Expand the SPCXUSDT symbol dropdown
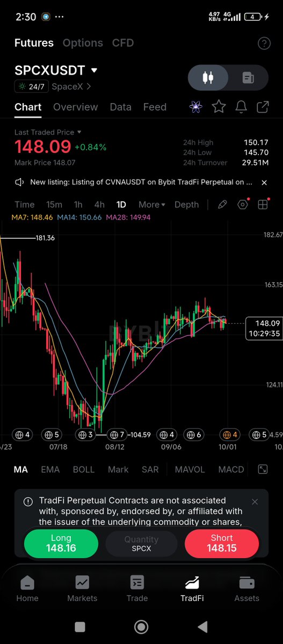 tap(95, 70)
